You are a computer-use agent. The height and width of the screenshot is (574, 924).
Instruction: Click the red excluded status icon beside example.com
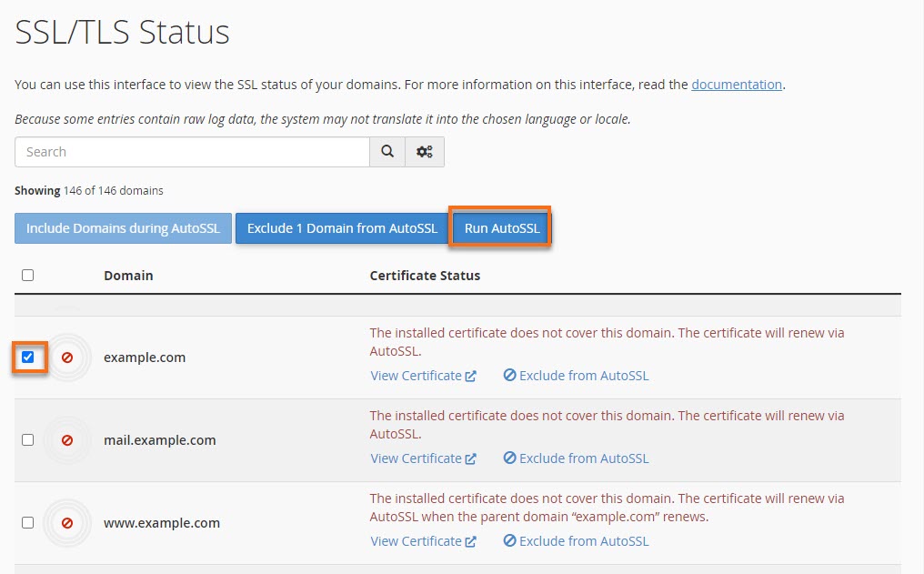[x=68, y=358]
